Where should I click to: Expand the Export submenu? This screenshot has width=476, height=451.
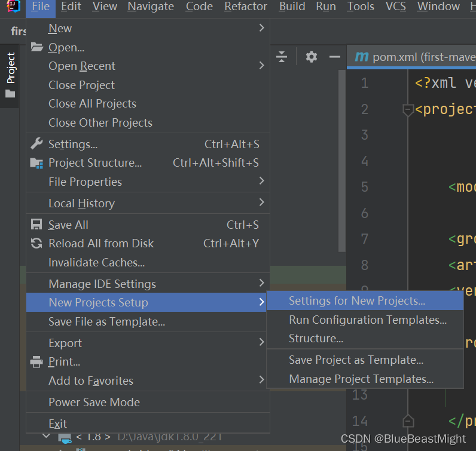pos(148,343)
